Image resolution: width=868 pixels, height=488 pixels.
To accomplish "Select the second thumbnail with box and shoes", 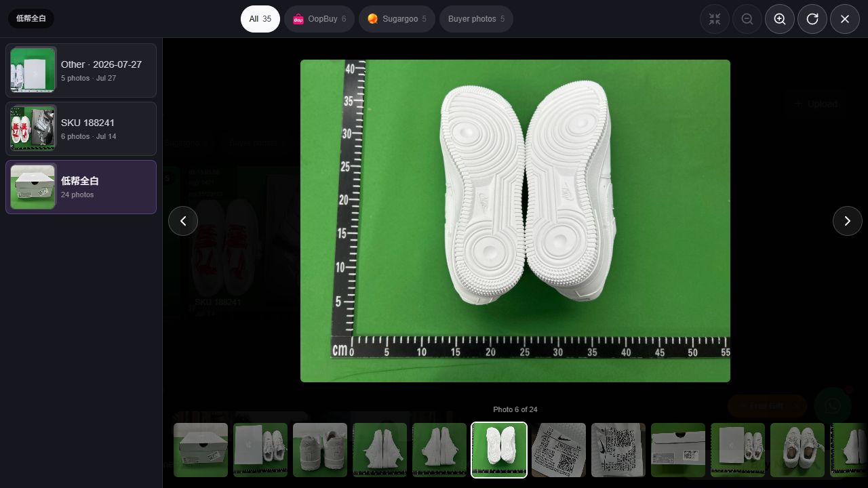I will click(x=260, y=450).
